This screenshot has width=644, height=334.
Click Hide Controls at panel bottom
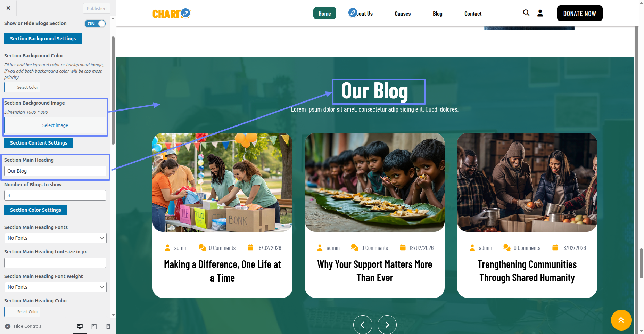(x=23, y=326)
